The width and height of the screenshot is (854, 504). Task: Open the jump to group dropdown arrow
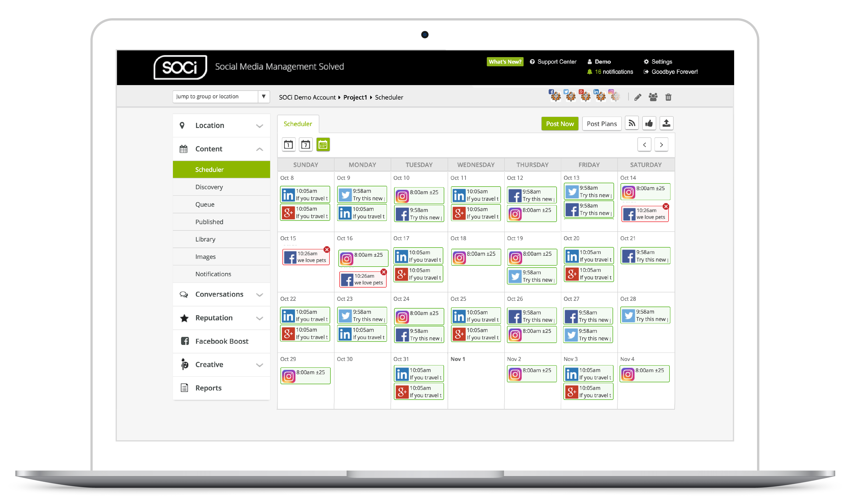tap(263, 97)
